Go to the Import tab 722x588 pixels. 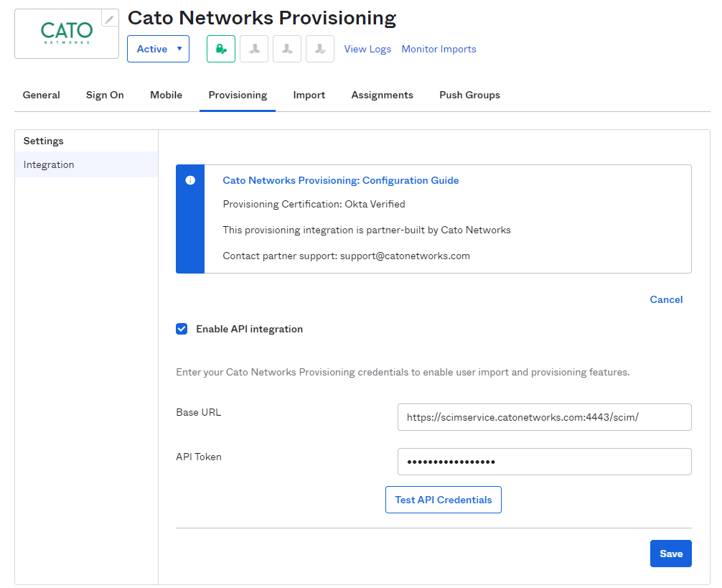[x=309, y=95]
